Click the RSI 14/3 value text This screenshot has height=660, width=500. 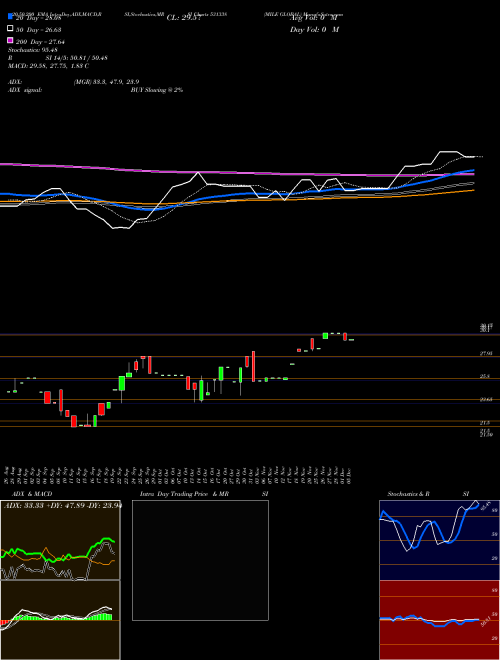pos(77,58)
